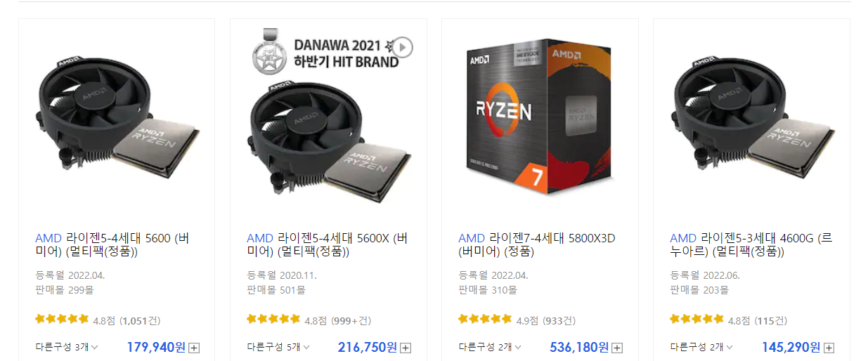Click plus icon beside 145,290원 price
Image resolution: width=868 pixels, height=361 pixels.
(x=829, y=348)
